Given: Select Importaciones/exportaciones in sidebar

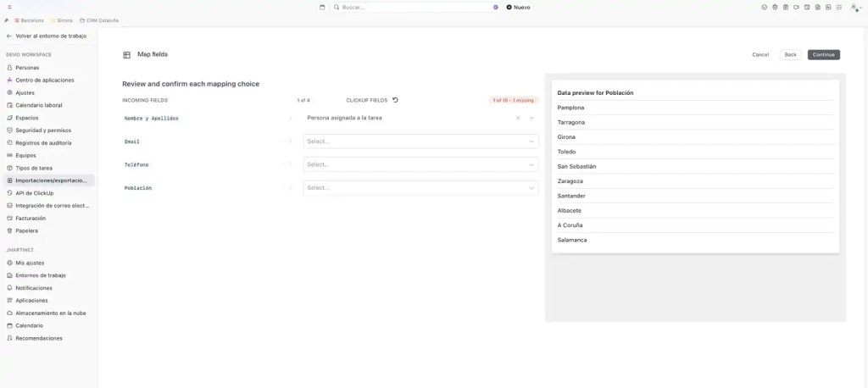Looking at the screenshot, I should 48,180.
